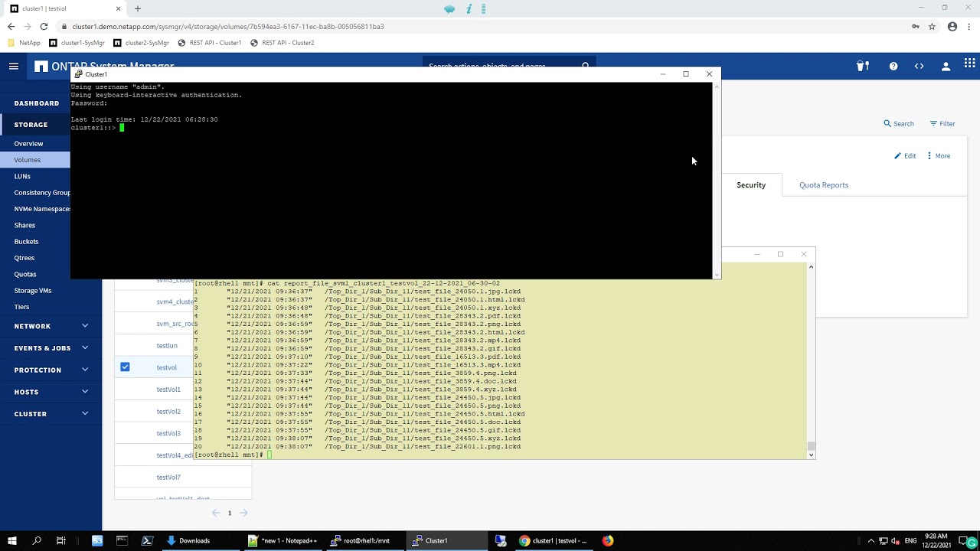Image resolution: width=980 pixels, height=551 pixels.
Task: Click the speech bubble icon at top center
Action: point(449,8)
